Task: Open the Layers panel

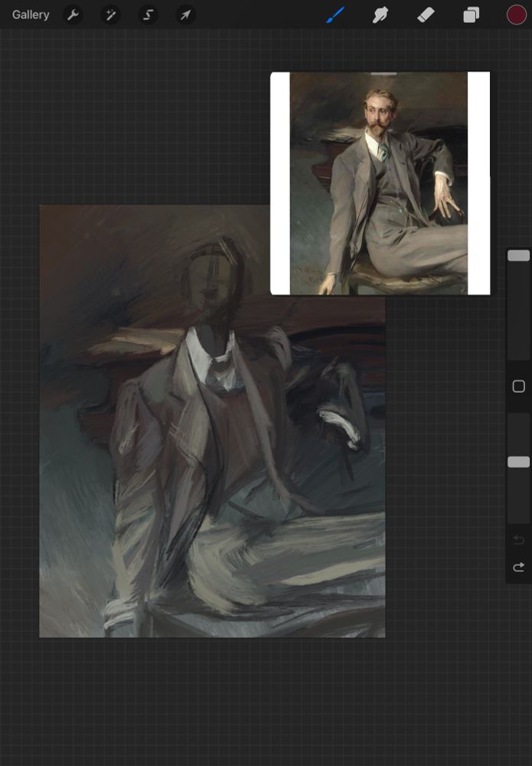Action: 472,15
